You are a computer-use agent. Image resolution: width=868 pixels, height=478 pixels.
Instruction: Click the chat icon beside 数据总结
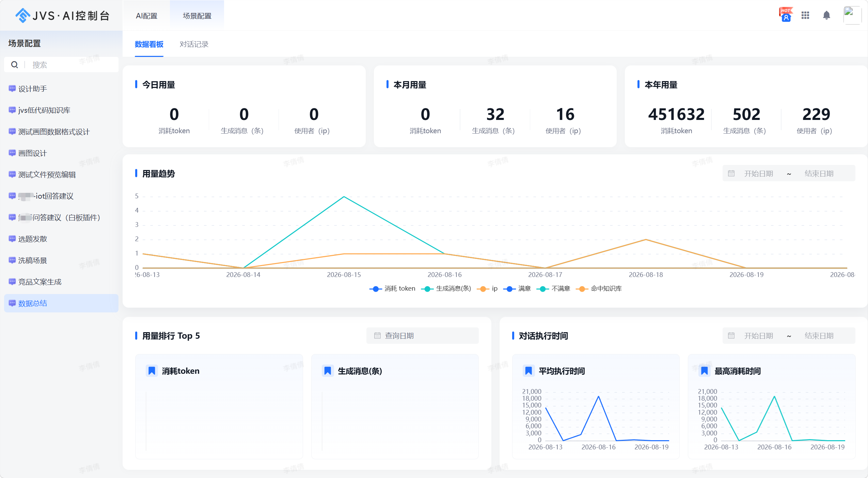(12, 303)
